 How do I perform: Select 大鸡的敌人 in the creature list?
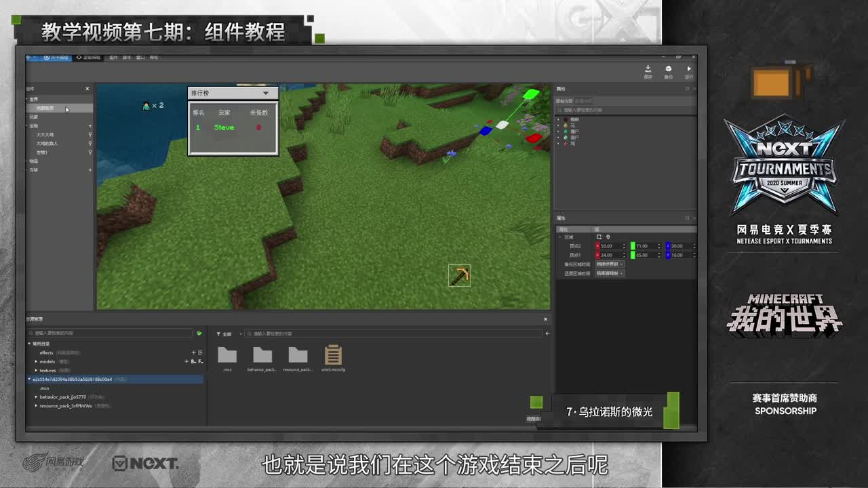pos(47,144)
